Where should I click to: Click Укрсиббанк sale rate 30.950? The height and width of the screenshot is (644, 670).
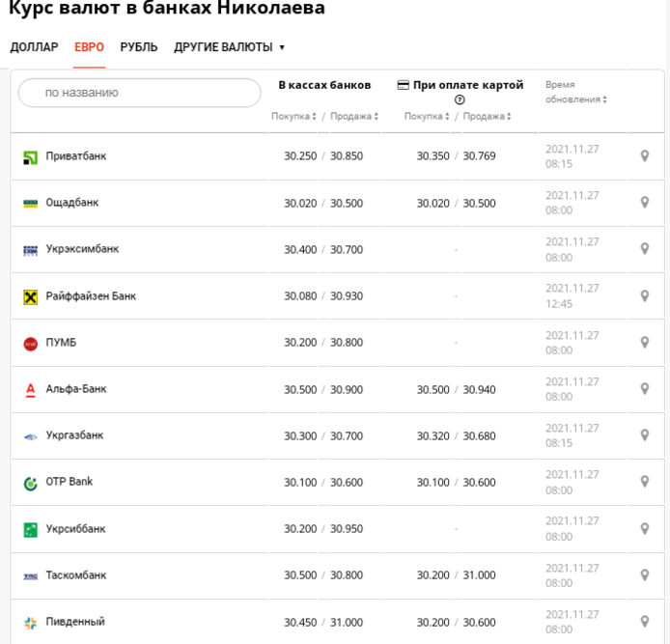pyautogui.click(x=347, y=529)
